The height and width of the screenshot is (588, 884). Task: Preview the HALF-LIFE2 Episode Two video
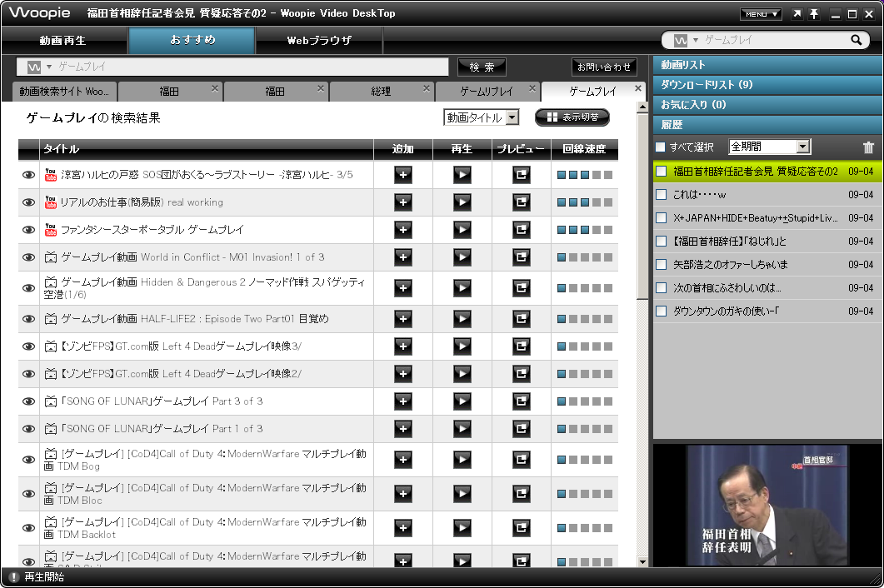(x=521, y=318)
